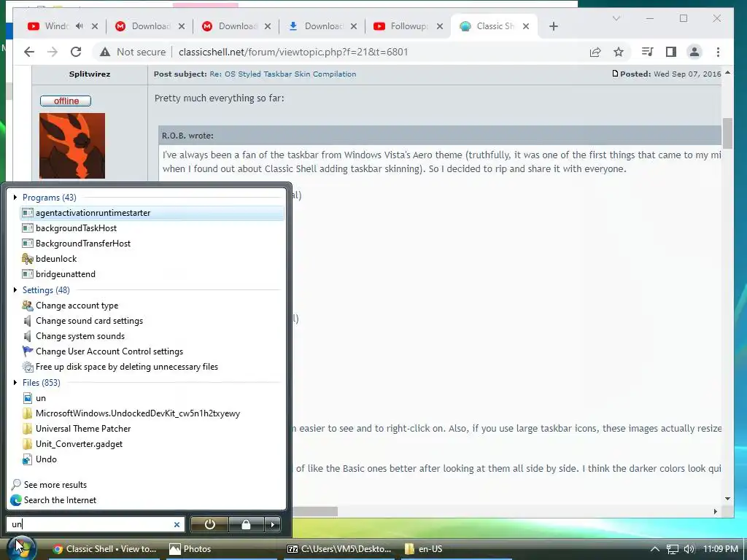Click the power shutdown button
Viewport: 747px width, 560px height.
point(209,524)
